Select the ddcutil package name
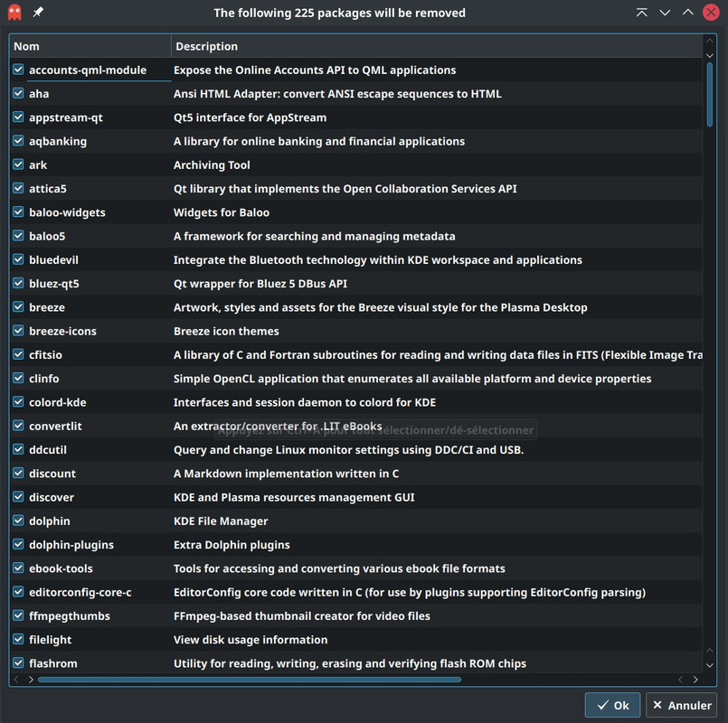 pyautogui.click(x=48, y=450)
